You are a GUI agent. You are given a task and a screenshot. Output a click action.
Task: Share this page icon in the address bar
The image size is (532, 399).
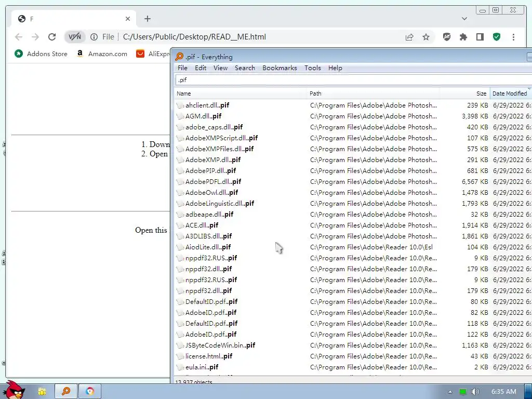pos(409,37)
